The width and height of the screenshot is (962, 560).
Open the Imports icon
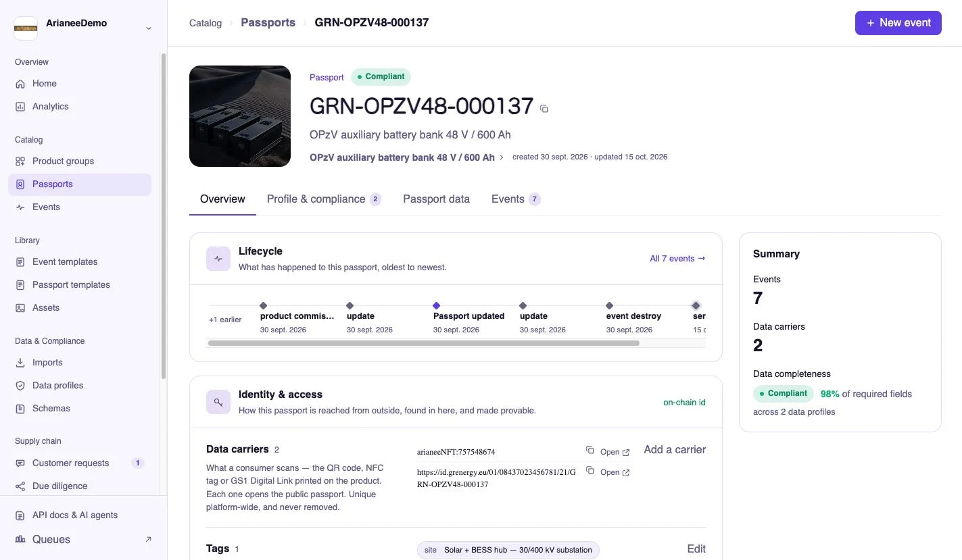[20, 363]
